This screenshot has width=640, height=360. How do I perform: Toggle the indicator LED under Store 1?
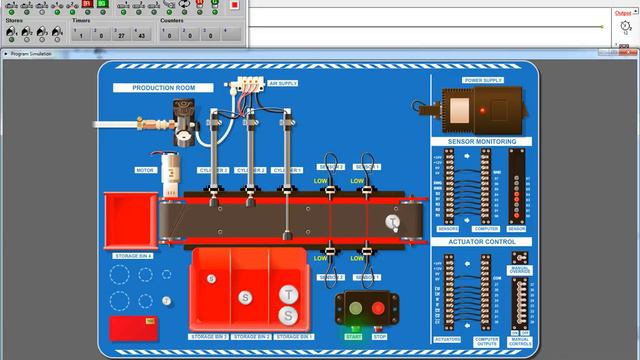pos(11,40)
